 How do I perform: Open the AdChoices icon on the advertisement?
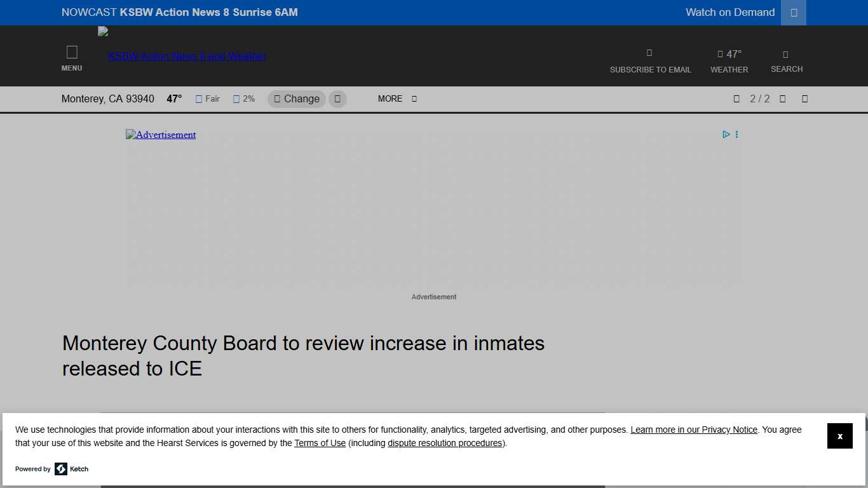tap(726, 134)
